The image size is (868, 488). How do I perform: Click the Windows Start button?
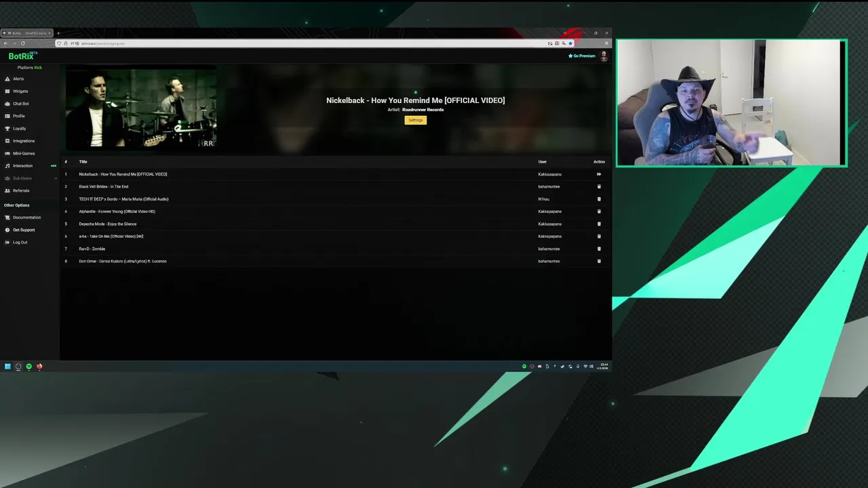coord(7,367)
